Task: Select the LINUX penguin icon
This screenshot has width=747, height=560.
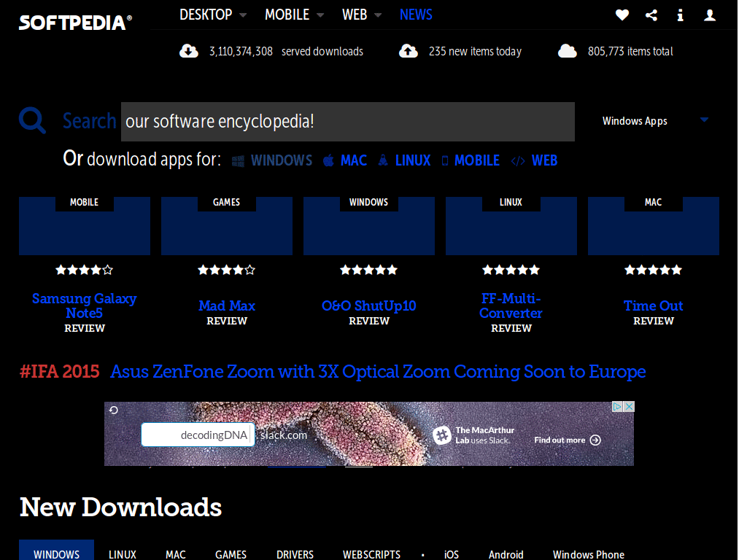Action: 383,160
